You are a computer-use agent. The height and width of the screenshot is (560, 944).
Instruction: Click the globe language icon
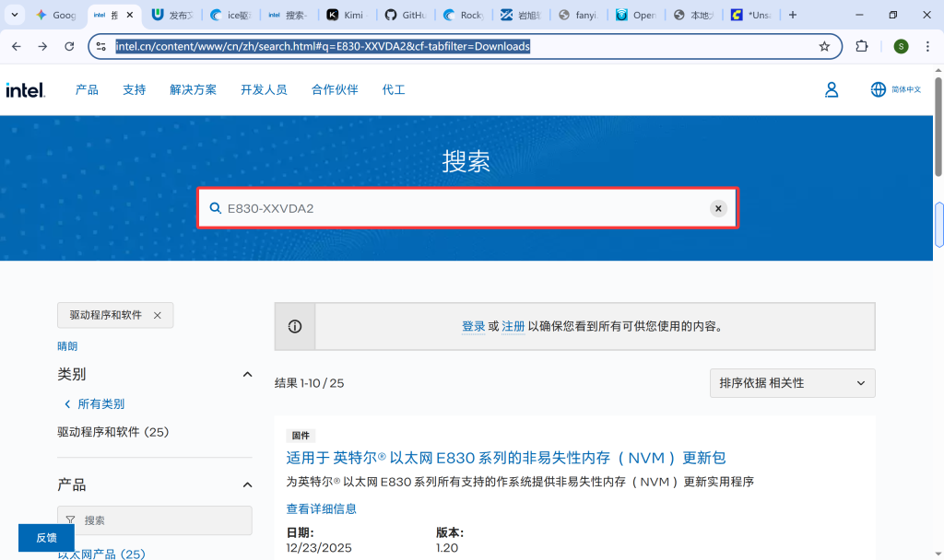pos(878,89)
